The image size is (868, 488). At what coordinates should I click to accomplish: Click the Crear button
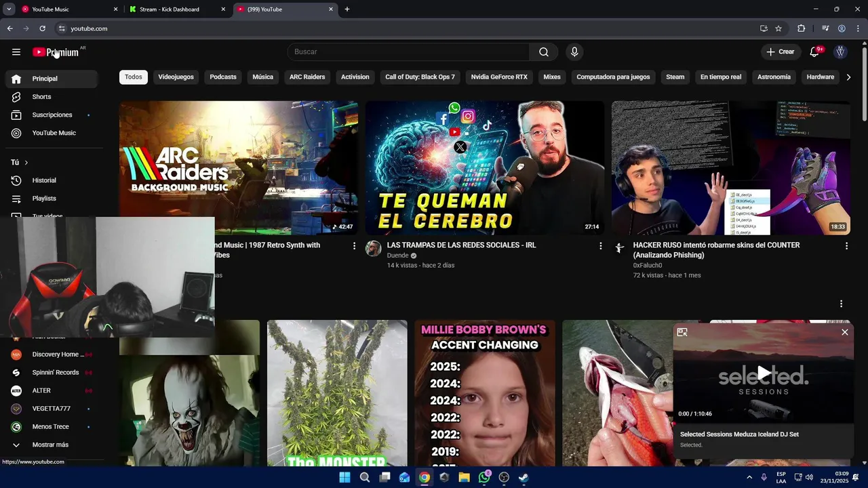pos(780,52)
